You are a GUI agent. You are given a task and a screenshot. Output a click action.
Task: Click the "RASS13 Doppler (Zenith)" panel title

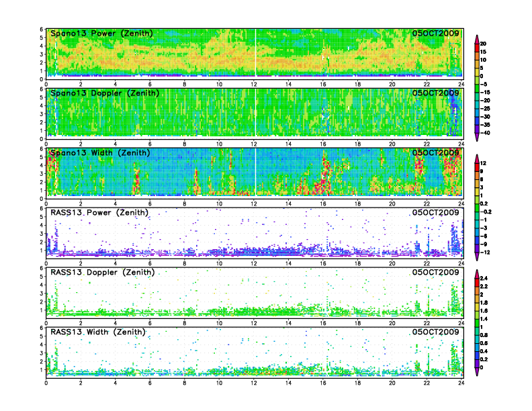tap(103, 272)
